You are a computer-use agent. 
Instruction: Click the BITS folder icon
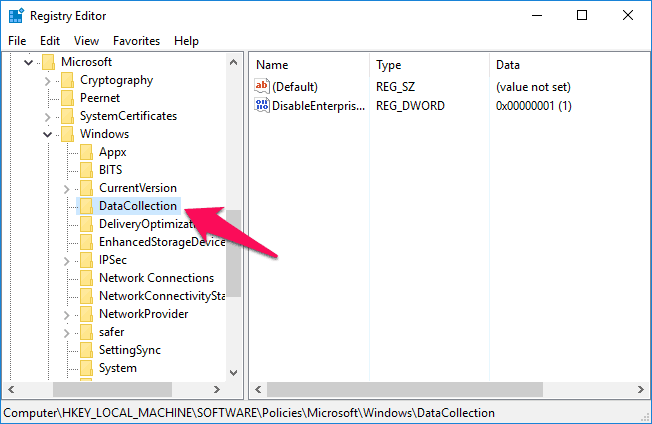(x=86, y=170)
